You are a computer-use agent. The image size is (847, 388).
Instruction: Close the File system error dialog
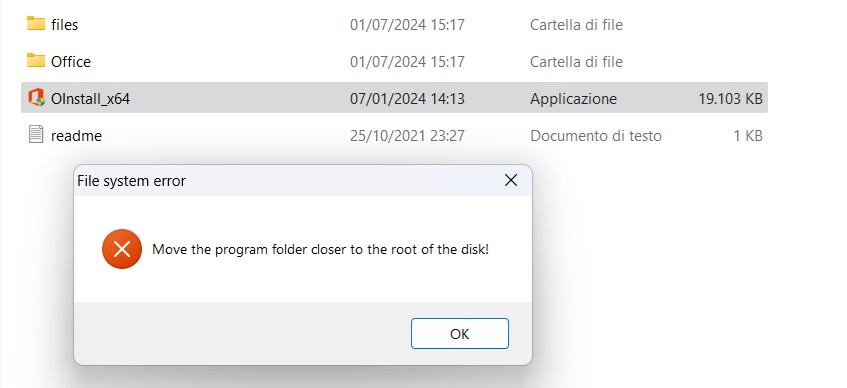click(511, 180)
